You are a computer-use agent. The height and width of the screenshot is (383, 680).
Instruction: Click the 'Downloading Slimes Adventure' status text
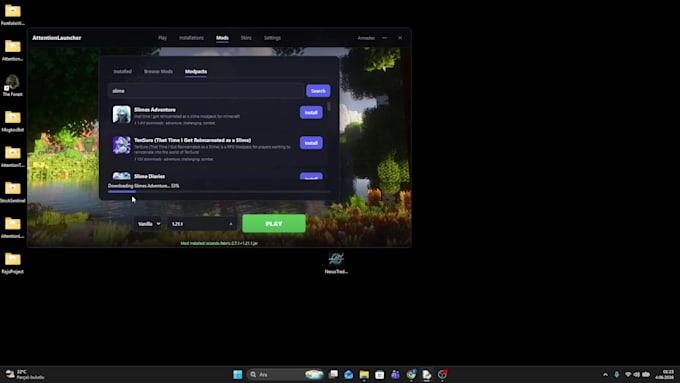[x=143, y=186]
